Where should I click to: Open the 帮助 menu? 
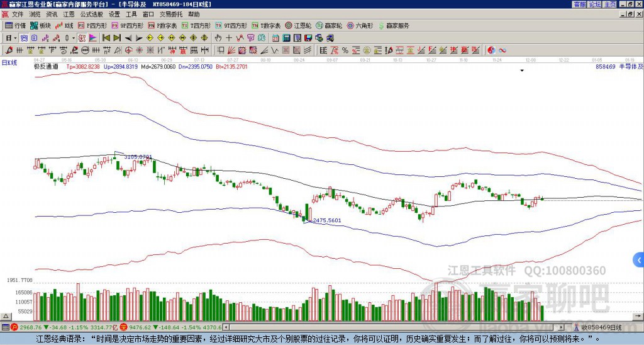click(x=194, y=14)
